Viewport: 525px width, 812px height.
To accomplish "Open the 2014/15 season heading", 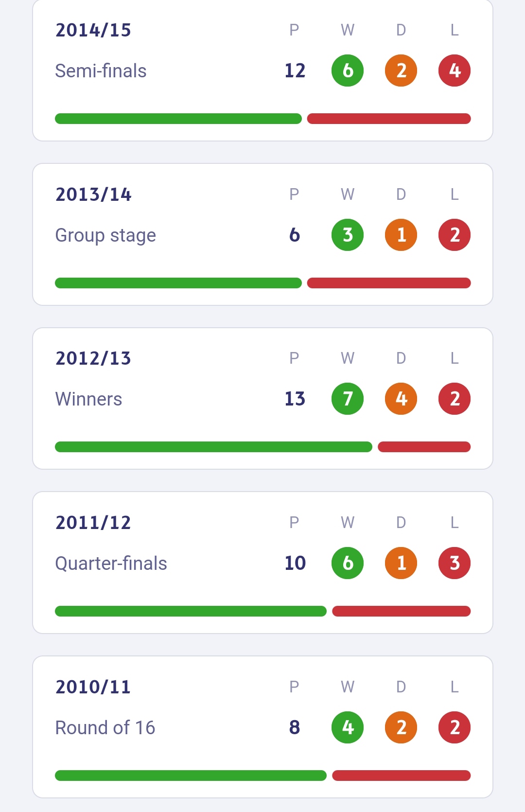I will [93, 30].
